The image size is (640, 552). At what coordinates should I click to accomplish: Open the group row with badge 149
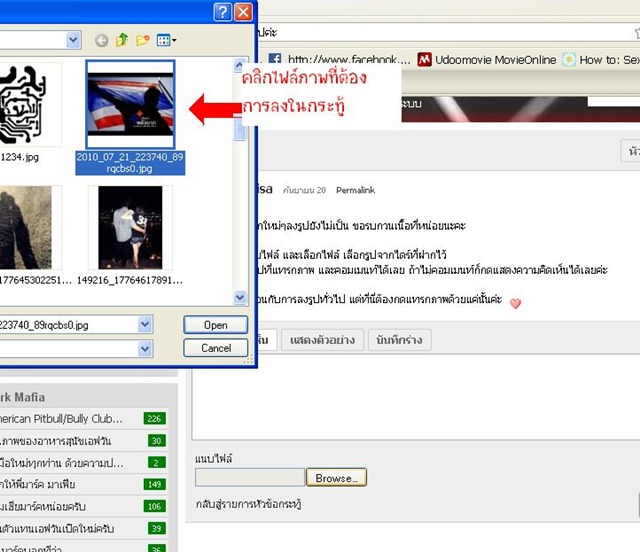pyautogui.click(x=83, y=485)
